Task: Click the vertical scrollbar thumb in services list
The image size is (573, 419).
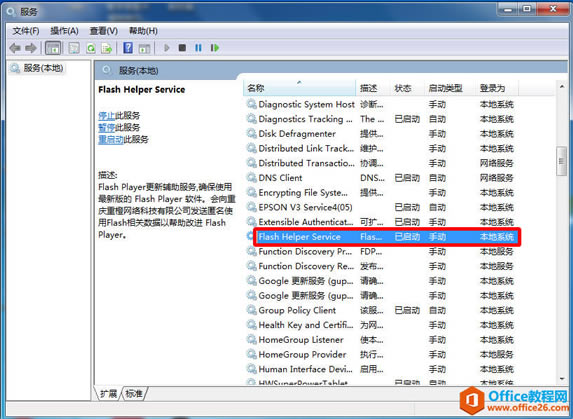Action: (x=562, y=161)
